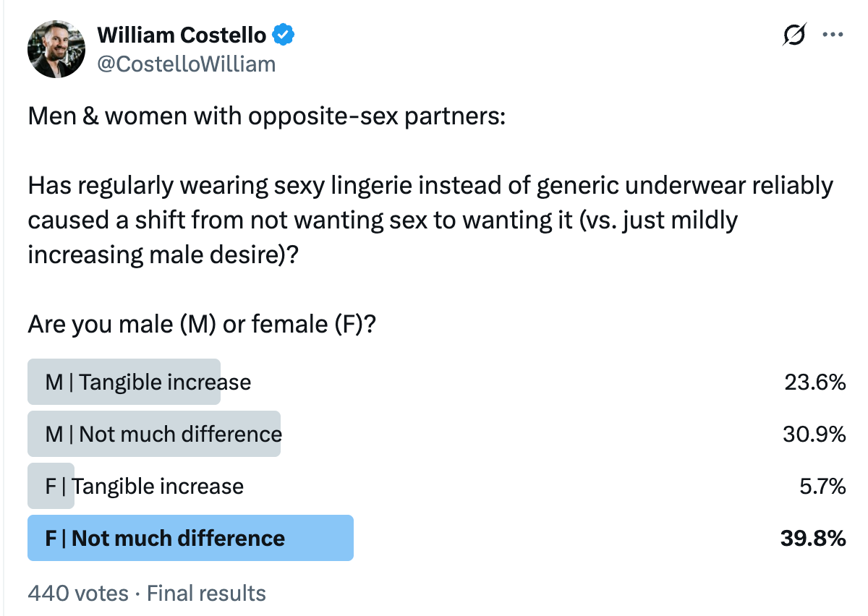Click the 5.7% result percentage
The height and width of the screenshot is (616, 868).
822,486
